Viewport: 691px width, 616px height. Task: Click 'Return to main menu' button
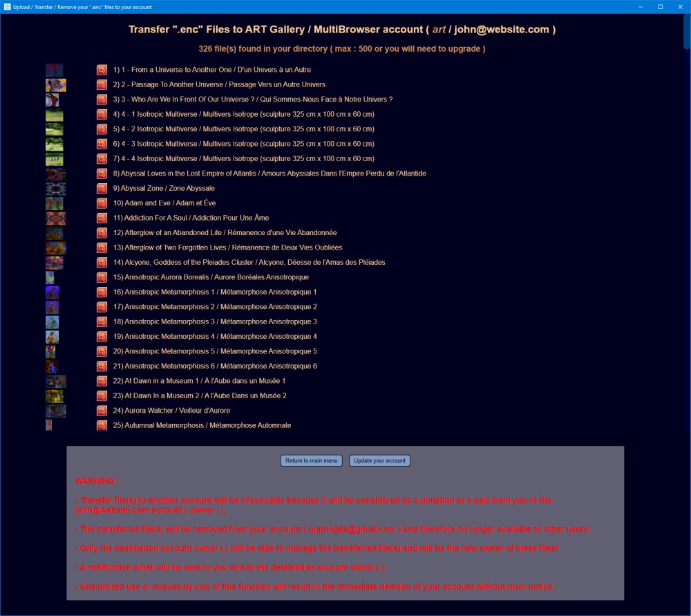tap(311, 460)
